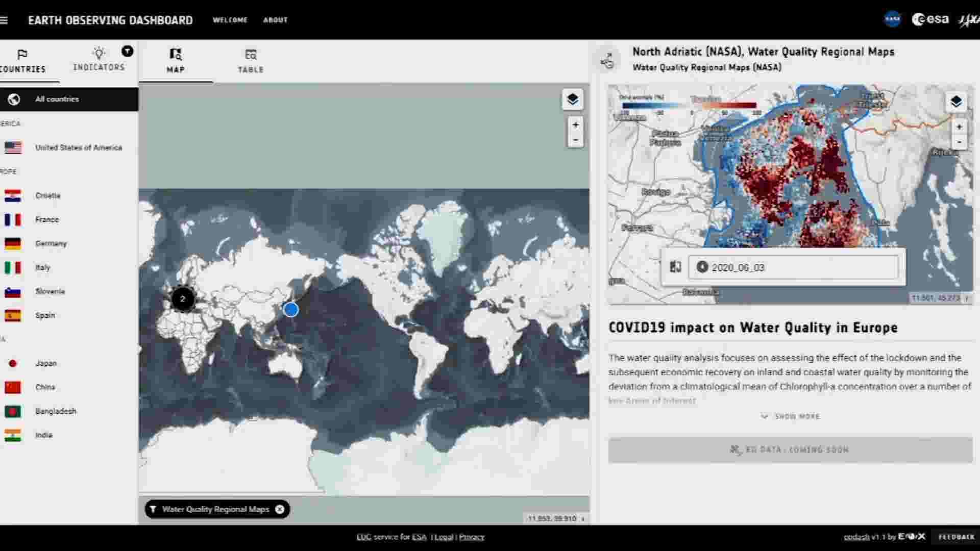The image size is (980, 551).
Task: Step to previous date with arrow icon
Action: tap(702, 267)
